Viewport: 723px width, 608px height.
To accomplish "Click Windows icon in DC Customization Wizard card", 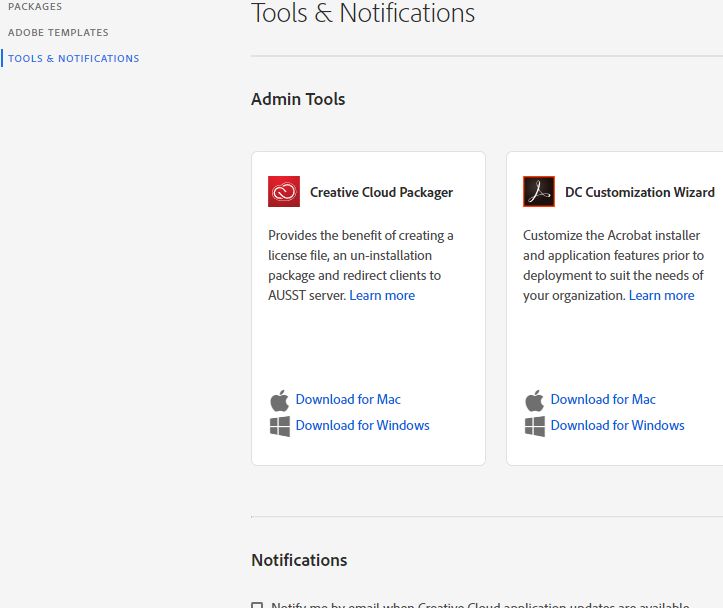I will (535, 426).
